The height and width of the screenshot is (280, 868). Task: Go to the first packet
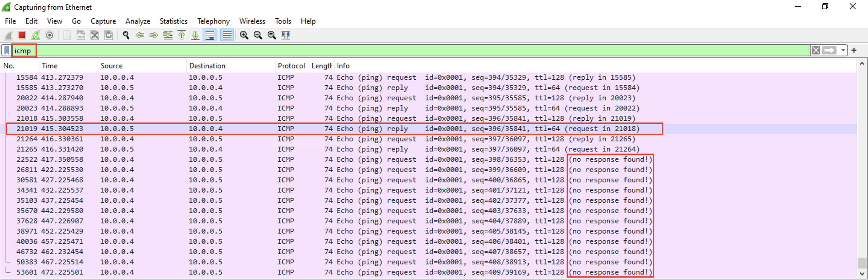[x=181, y=35]
